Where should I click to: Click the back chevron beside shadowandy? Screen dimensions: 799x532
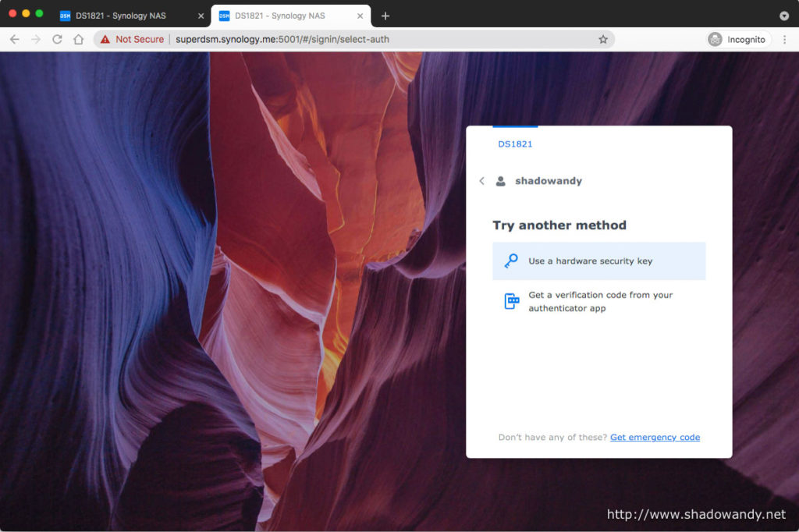481,181
